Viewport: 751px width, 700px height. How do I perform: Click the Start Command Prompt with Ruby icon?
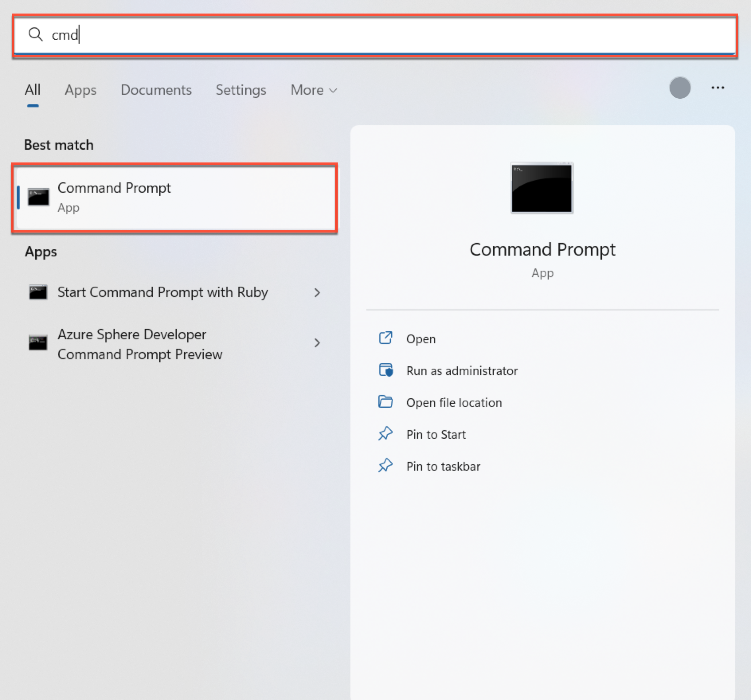point(38,292)
